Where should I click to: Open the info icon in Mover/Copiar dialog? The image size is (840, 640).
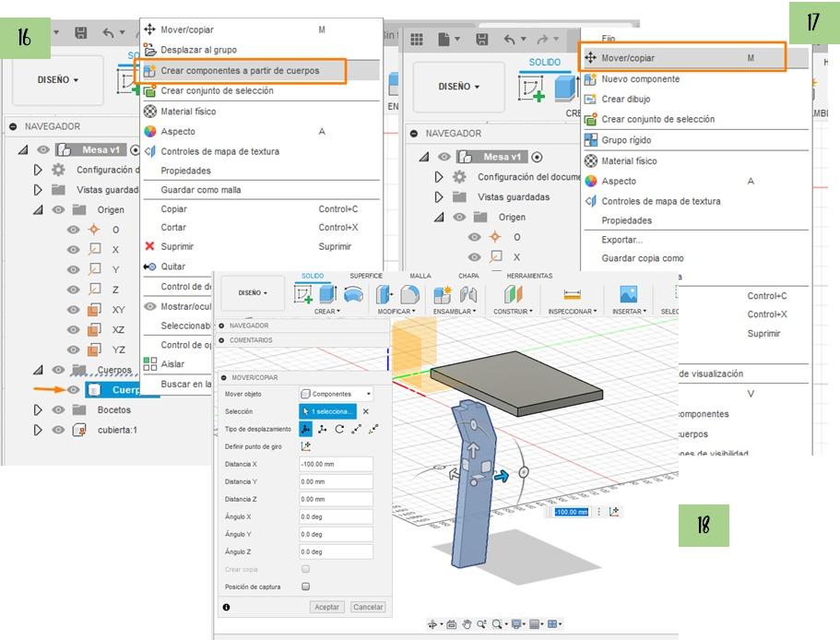coord(227,608)
